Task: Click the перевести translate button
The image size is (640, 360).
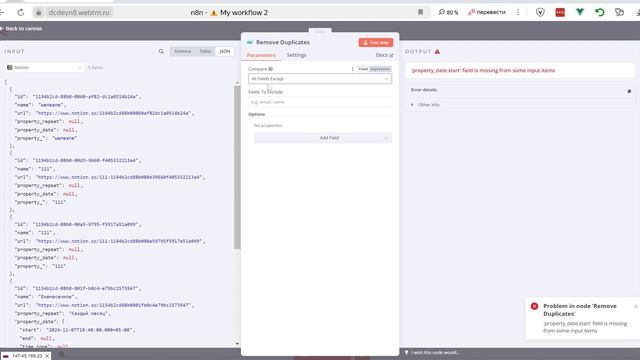Action: pos(487,12)
